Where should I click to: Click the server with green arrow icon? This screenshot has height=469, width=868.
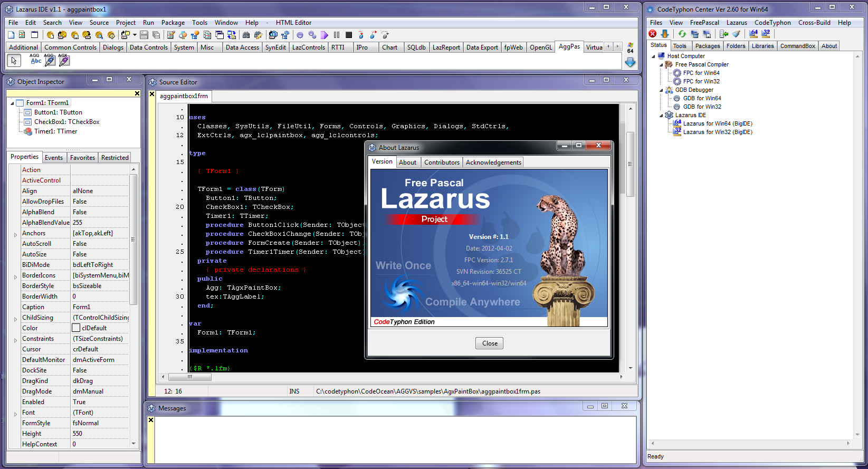pos(724,34)
